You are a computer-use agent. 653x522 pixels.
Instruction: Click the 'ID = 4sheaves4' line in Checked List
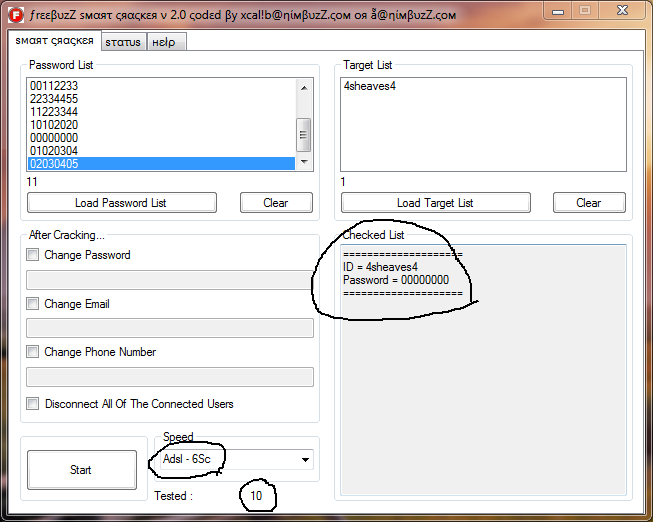click(x=380, y=267)
